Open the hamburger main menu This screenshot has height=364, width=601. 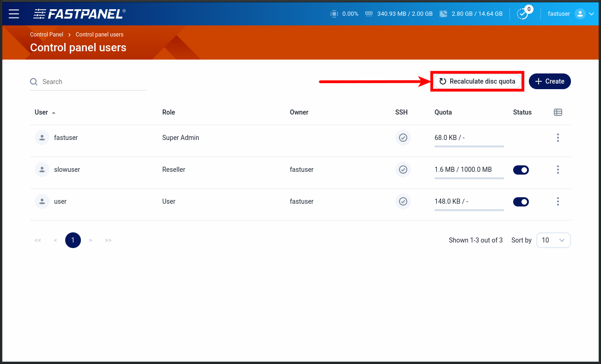pos(14,14)
